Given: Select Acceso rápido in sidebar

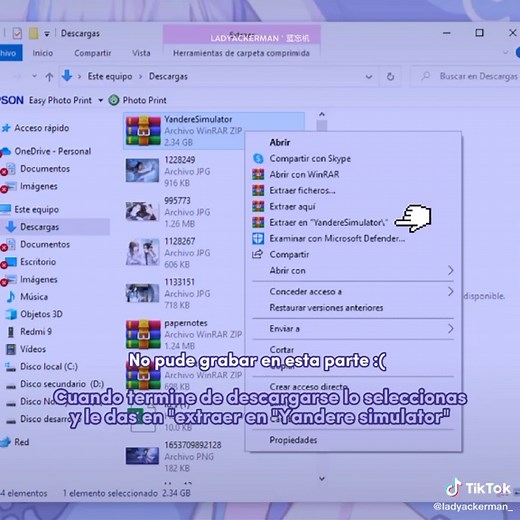Looking at the screenshot, I should pyautogui.click(x=41, y=128).
